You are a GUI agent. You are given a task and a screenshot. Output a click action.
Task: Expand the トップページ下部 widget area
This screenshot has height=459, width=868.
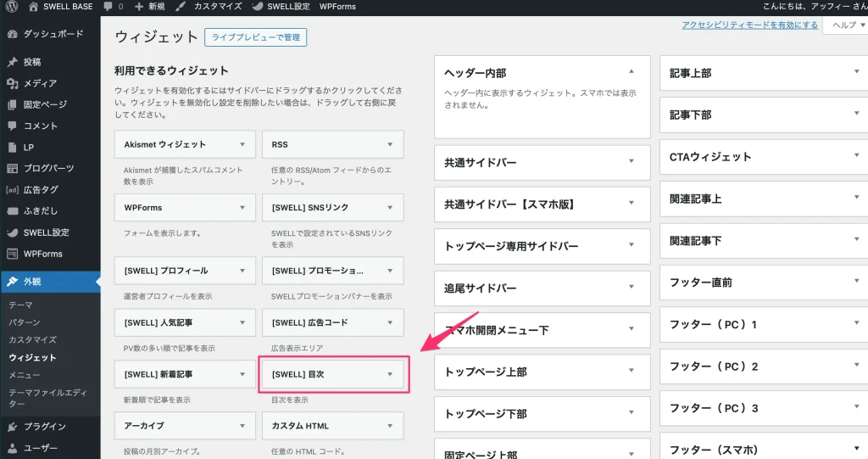(631, 412)
